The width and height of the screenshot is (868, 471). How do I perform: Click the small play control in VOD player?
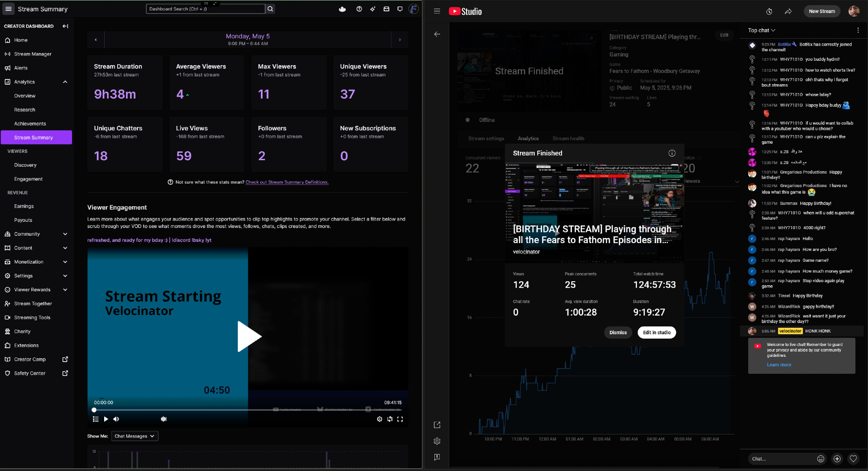tap(106, 419)
